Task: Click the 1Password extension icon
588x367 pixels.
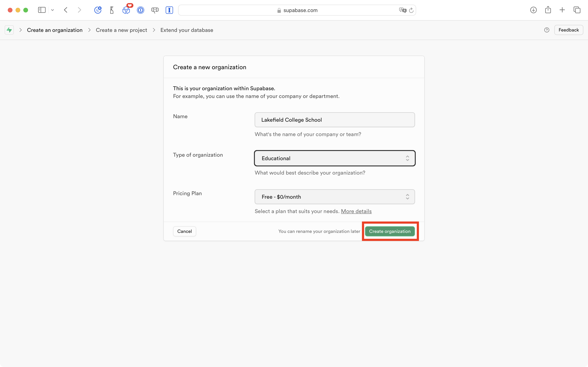Action: click(141, 10)
